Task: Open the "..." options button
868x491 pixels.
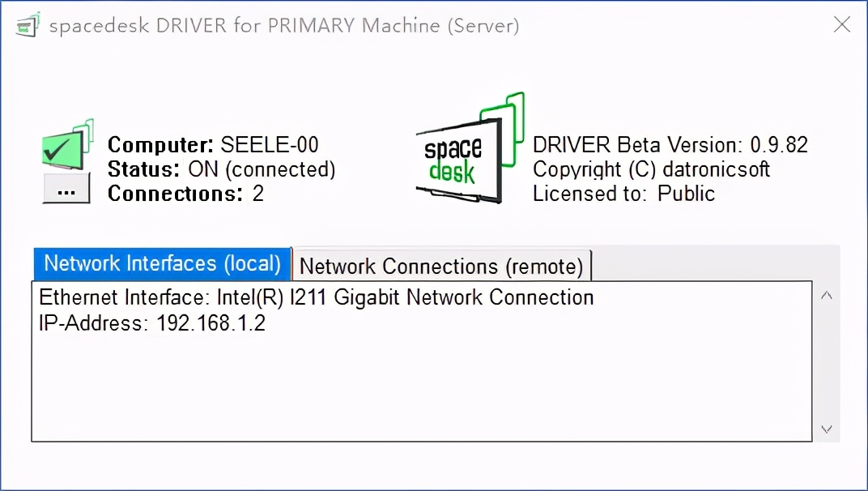Action: point(66,190)
